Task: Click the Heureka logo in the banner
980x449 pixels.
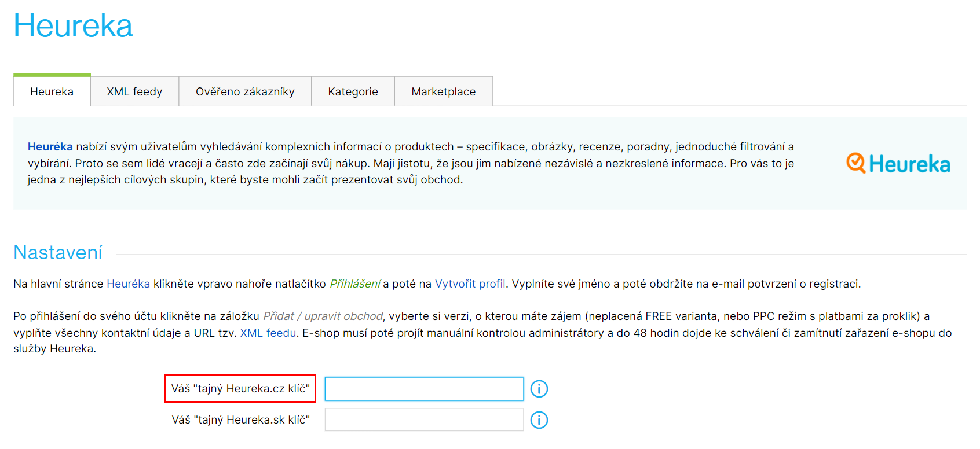Action: (898, 164)
